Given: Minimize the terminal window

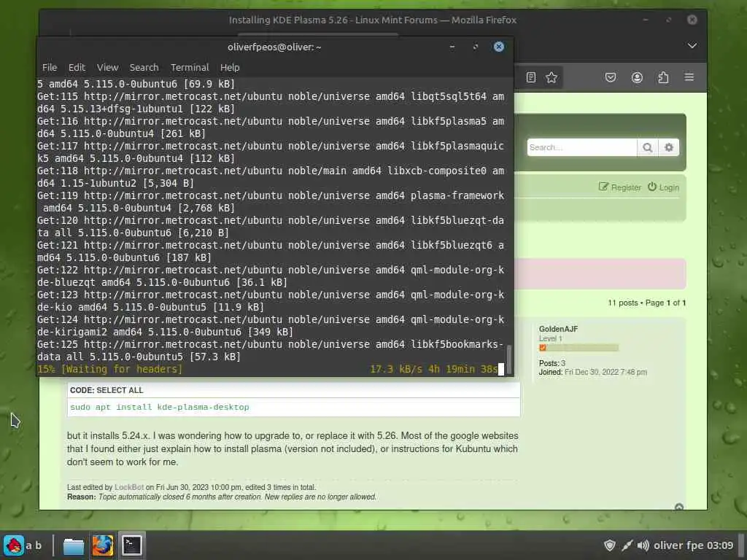Looking at the screenshot, I should (x=452, y=47).
